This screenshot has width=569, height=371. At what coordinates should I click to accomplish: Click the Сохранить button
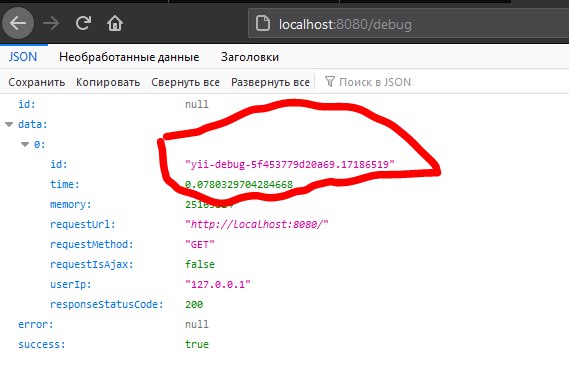coord(37,82)
